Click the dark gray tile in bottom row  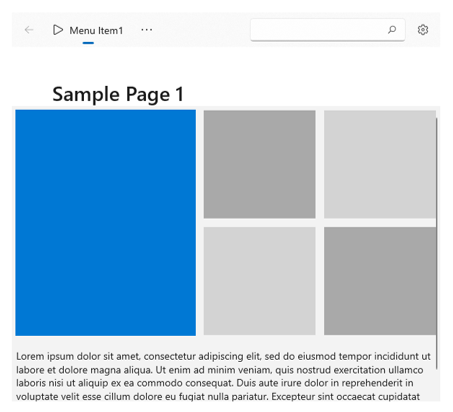[x=380, y=281]
